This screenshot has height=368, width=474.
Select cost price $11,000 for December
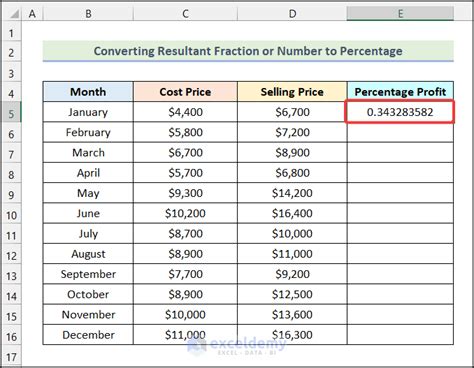pyautogui.click(x=185, y=335)
